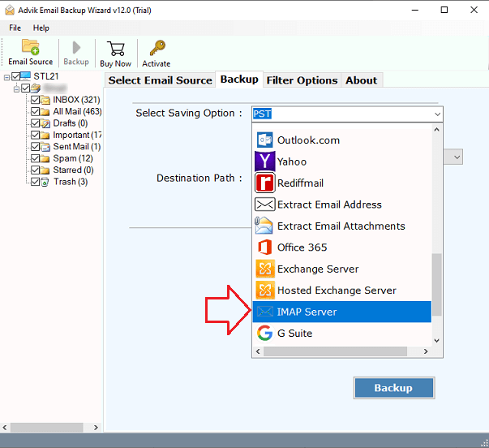Select the Office 365 icon option
Image resolution: width=489 pixels, height=448 pixels.
[x=264, y=248]
